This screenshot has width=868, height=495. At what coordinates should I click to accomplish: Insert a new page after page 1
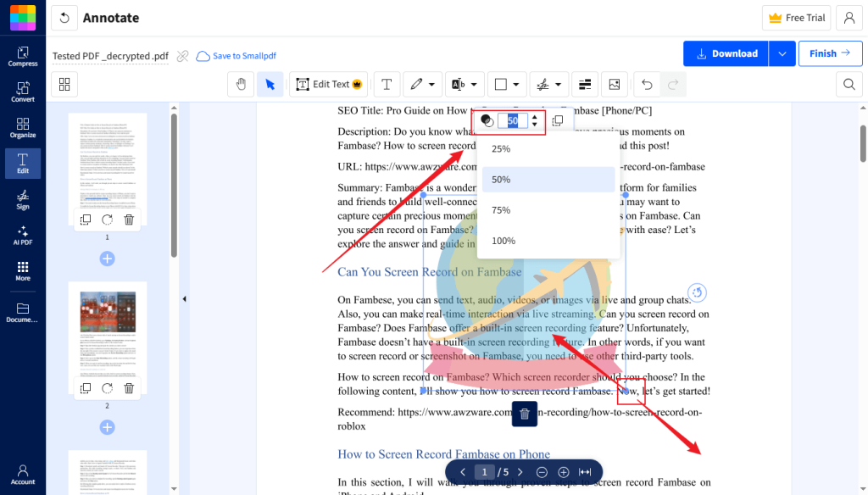click(x=107, y=259)
